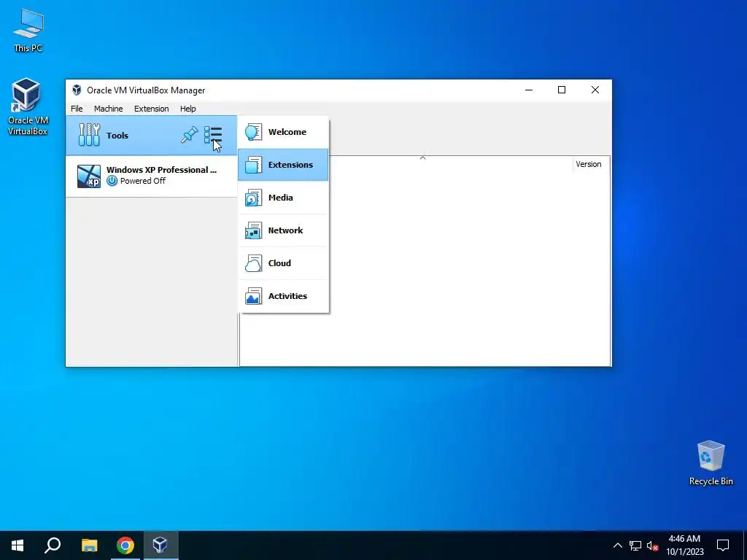Open taskbar search
The height and width of the screenshot is (560, 747).
53,545
